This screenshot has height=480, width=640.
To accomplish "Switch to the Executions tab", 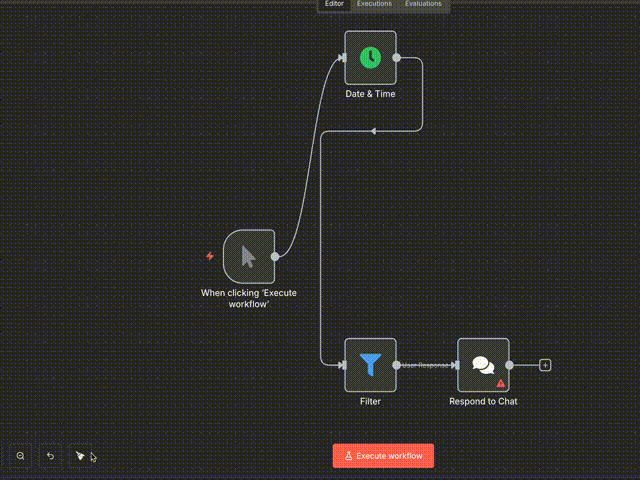I will 375,4.
